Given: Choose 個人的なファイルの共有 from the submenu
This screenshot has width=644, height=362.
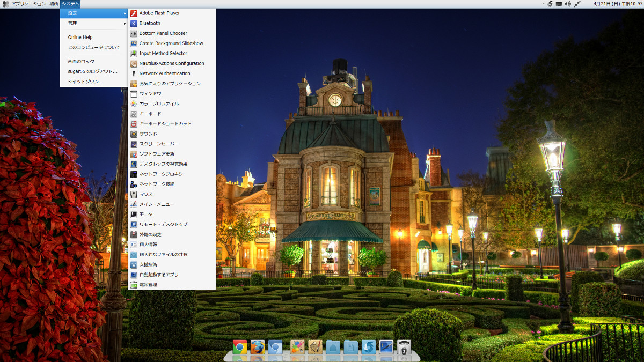Looking at the screenshot, I should (172, 254).
